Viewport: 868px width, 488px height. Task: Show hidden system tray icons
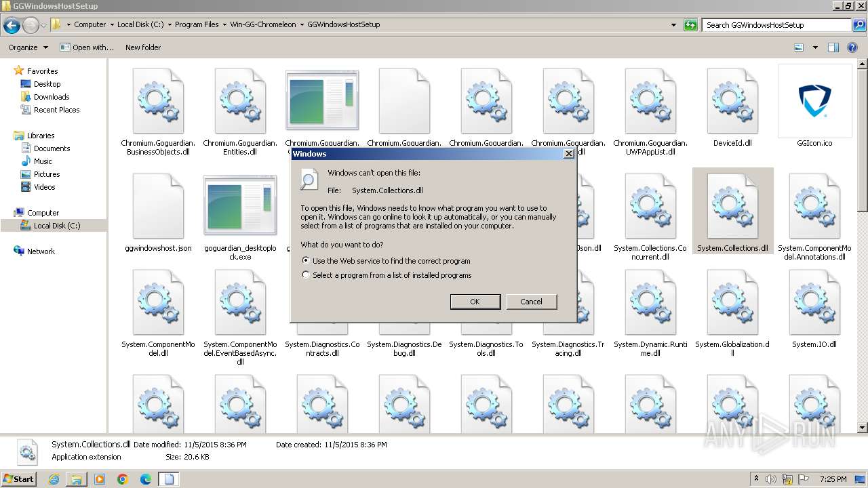(756, 479)
